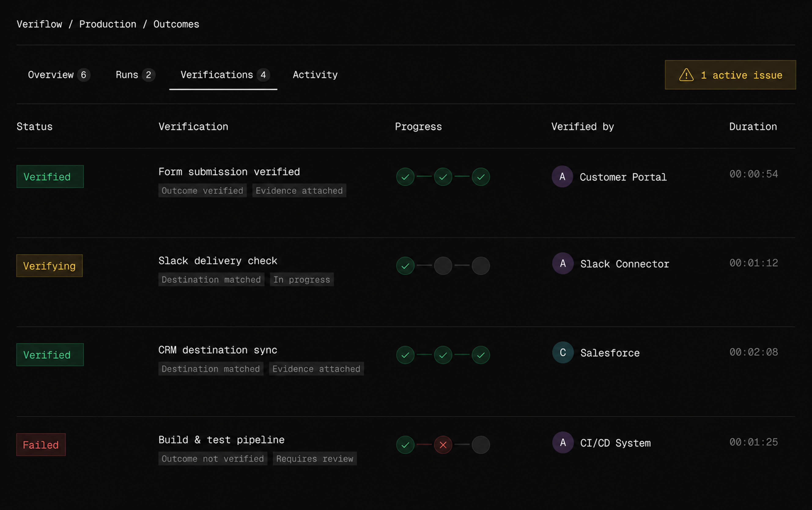812x510 pixels.
Task: Click the Duration column header
Action: tap(753, 126)
